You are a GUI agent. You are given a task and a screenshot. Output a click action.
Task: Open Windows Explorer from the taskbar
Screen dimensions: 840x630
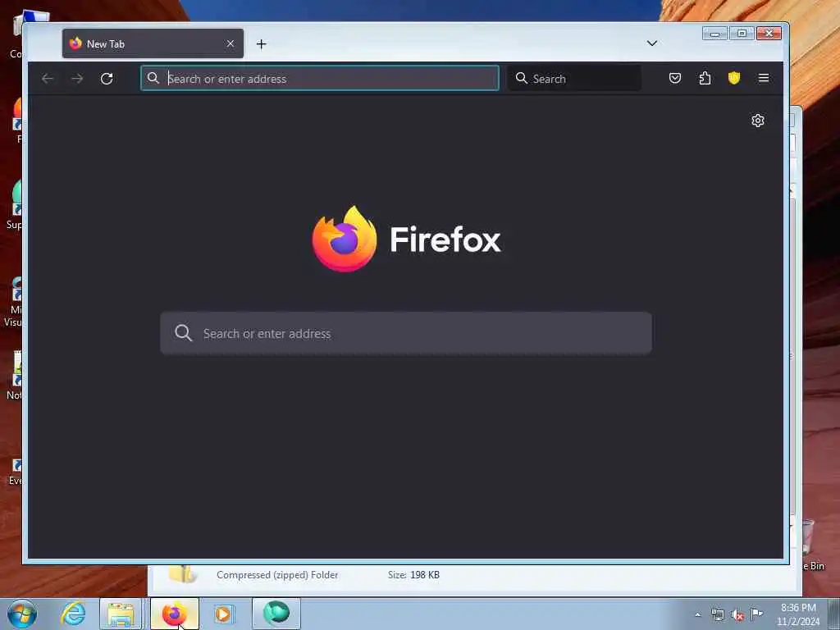pos(121,614)
